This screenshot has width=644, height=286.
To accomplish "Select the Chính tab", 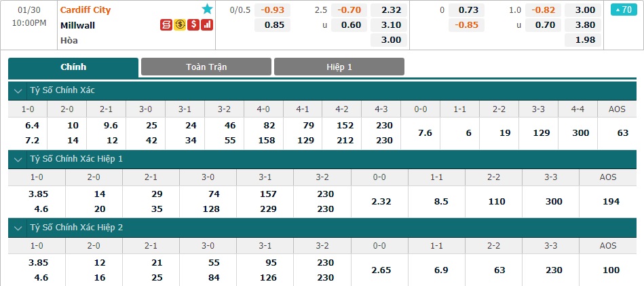I will [x=73, y=67].
